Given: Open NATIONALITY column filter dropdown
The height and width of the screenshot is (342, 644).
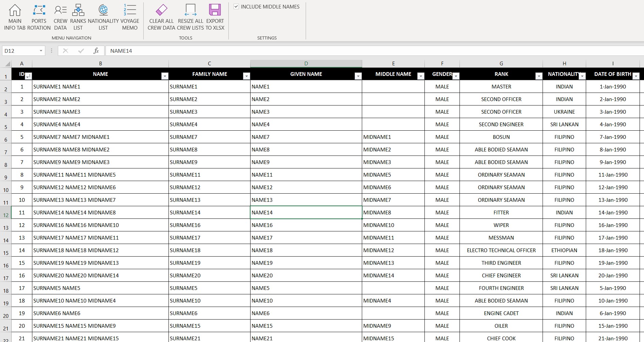Looking at the screenshot, I should click(x=582, y=76).
